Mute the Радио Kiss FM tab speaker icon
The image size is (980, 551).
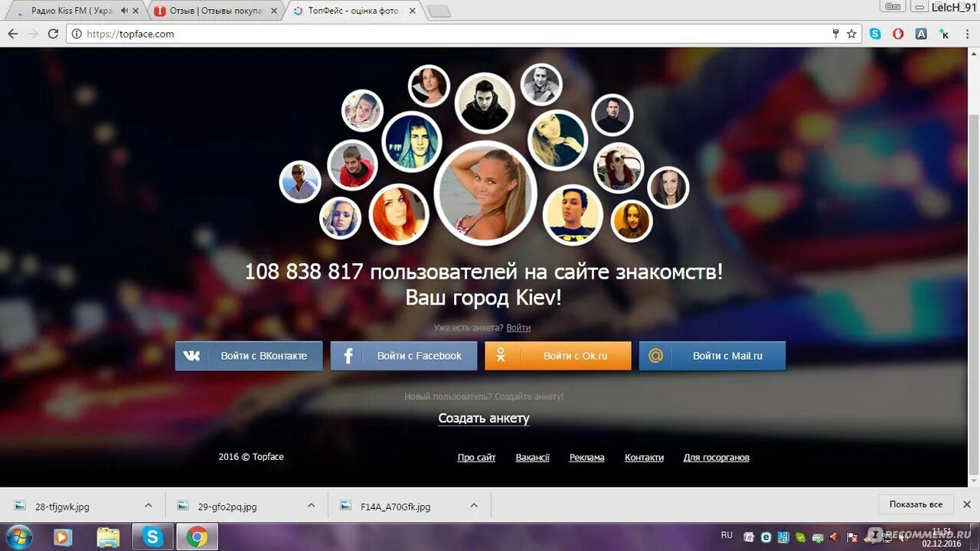pos(125,11)
